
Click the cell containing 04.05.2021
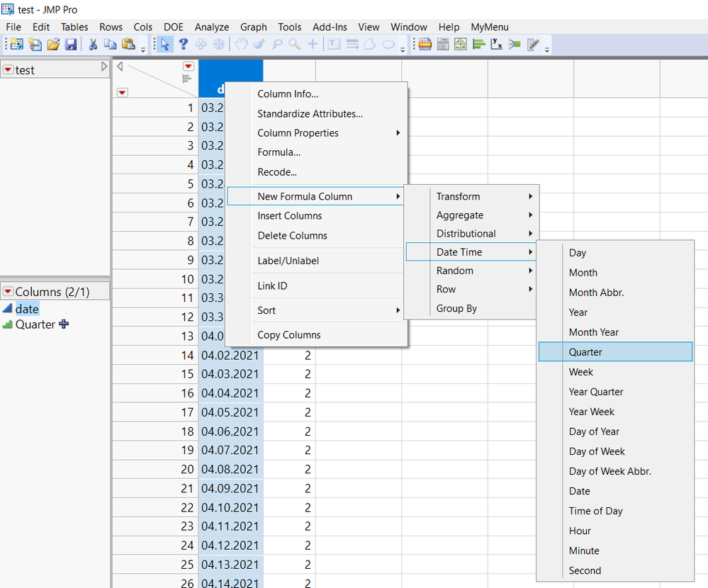(230, 412)
